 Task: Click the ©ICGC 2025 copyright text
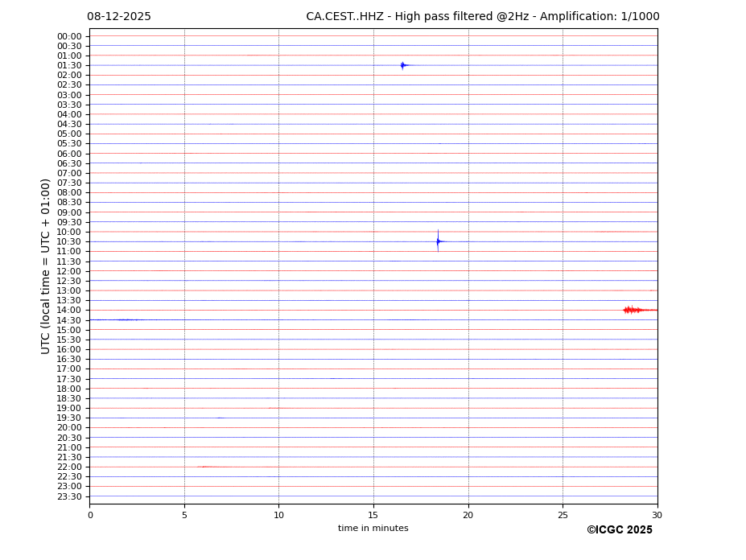click(619, 530)
